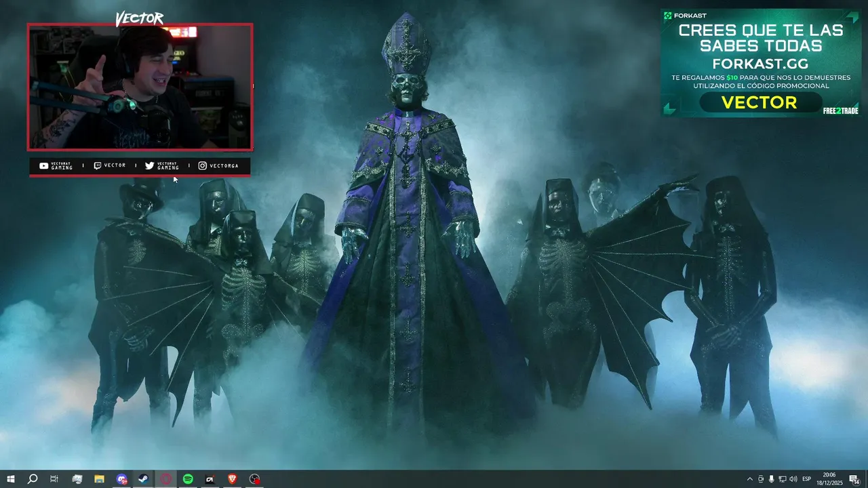Open the Windows Start menu
This screenshot has height=488, width=868.
tap(10, 479)
